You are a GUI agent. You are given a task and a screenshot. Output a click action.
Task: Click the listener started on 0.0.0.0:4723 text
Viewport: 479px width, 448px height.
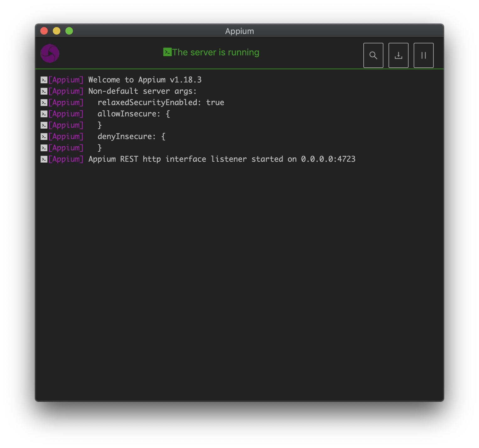283,159
